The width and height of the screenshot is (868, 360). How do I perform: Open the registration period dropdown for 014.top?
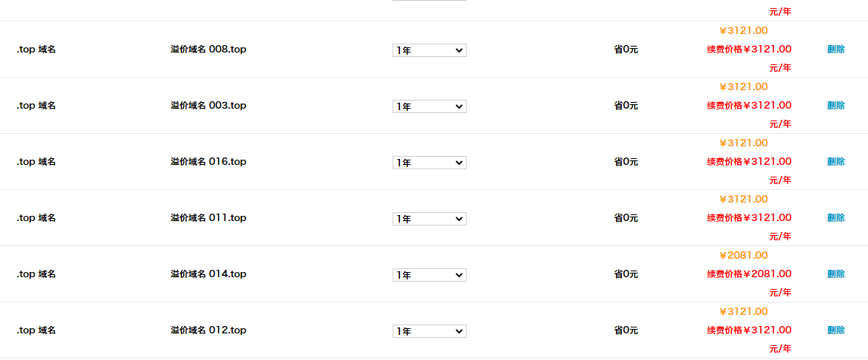(429, 275)
